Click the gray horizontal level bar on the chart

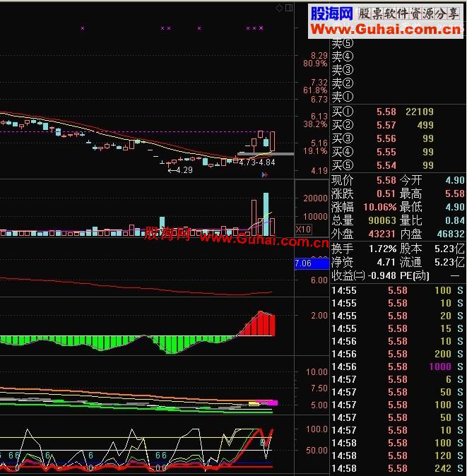coord(266,154)
